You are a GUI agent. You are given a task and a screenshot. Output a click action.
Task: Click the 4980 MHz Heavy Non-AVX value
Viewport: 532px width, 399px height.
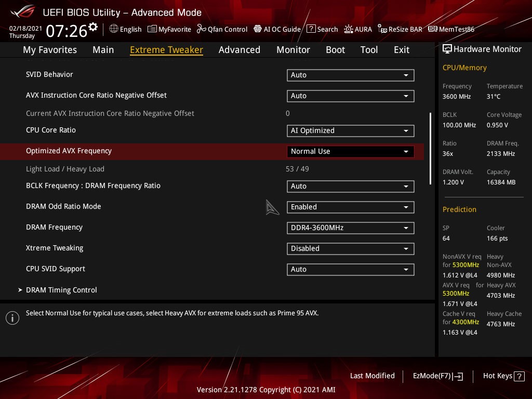(x=501, y=275)
